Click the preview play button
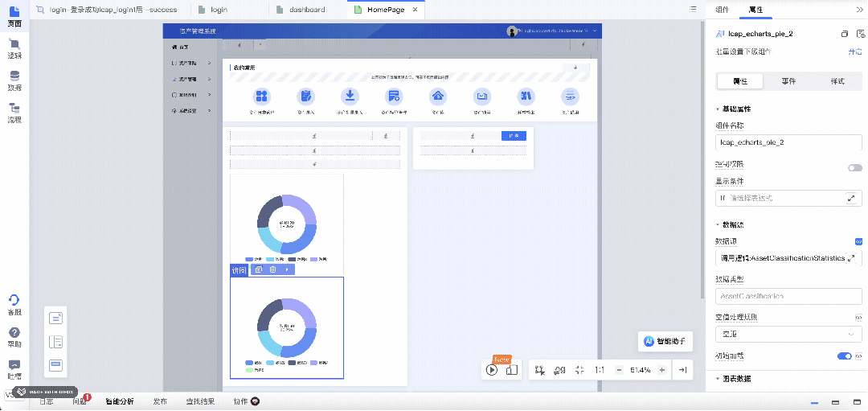 (492, 370)
